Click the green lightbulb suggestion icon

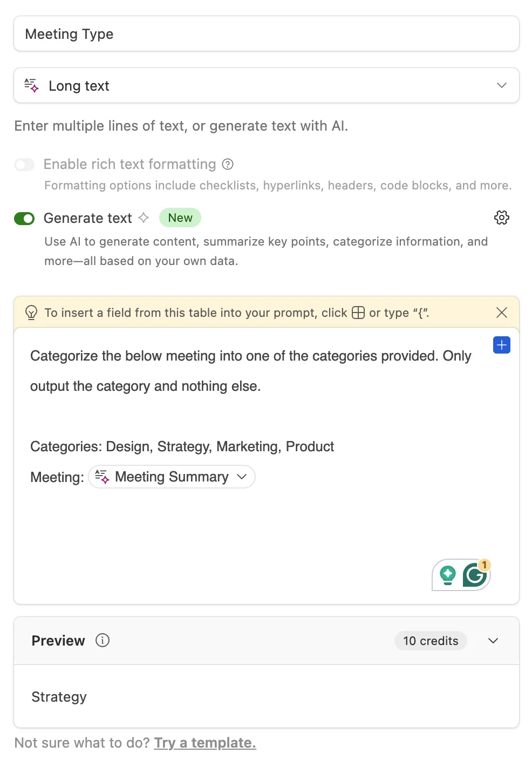(x=448, y=575)
